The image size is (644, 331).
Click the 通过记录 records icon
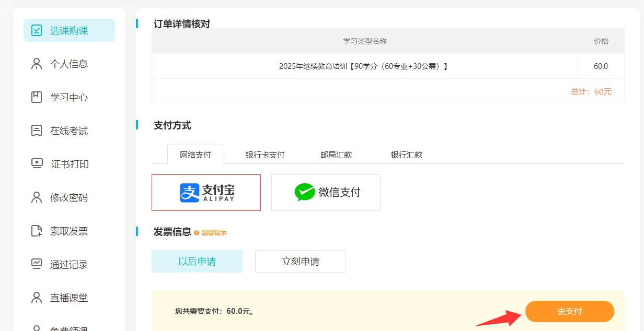(36, 264)
